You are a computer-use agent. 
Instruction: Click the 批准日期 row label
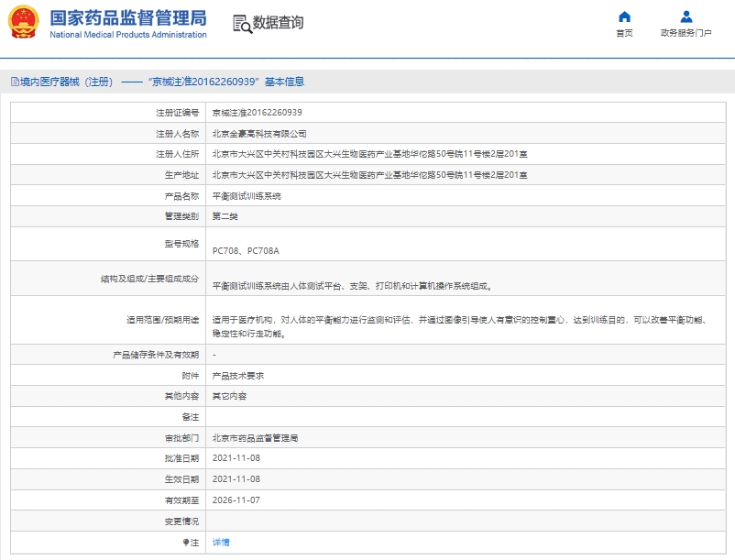[x=181, y=458]
